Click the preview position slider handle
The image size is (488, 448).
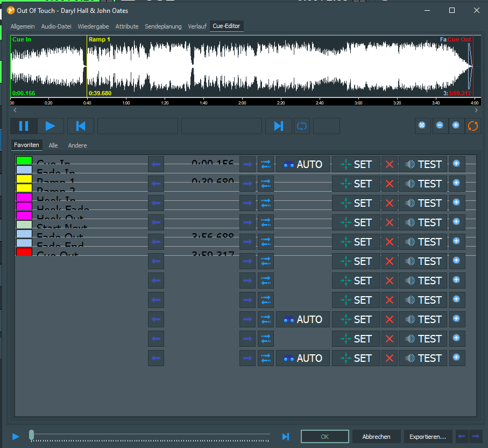[x=32, y=435]
